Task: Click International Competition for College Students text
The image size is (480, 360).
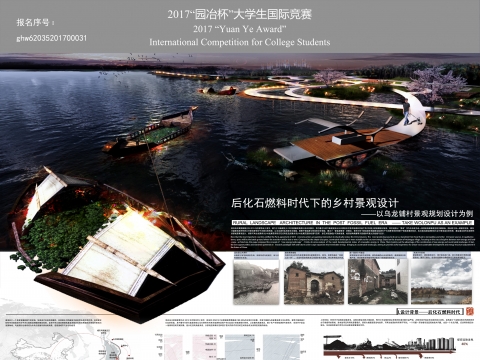Action: point(240,42)
